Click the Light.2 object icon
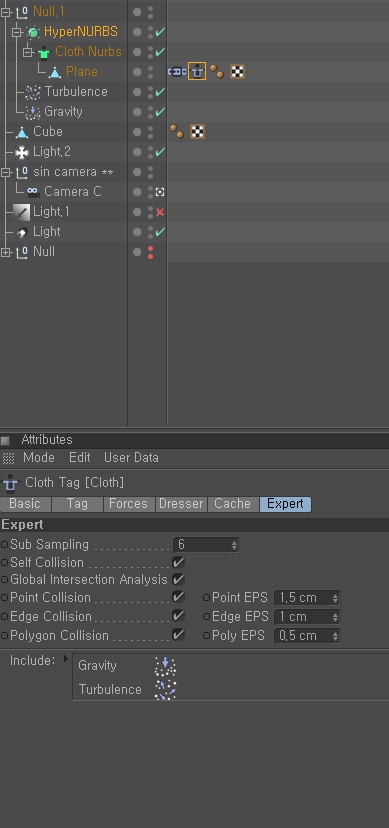 (x=22, y=152)
